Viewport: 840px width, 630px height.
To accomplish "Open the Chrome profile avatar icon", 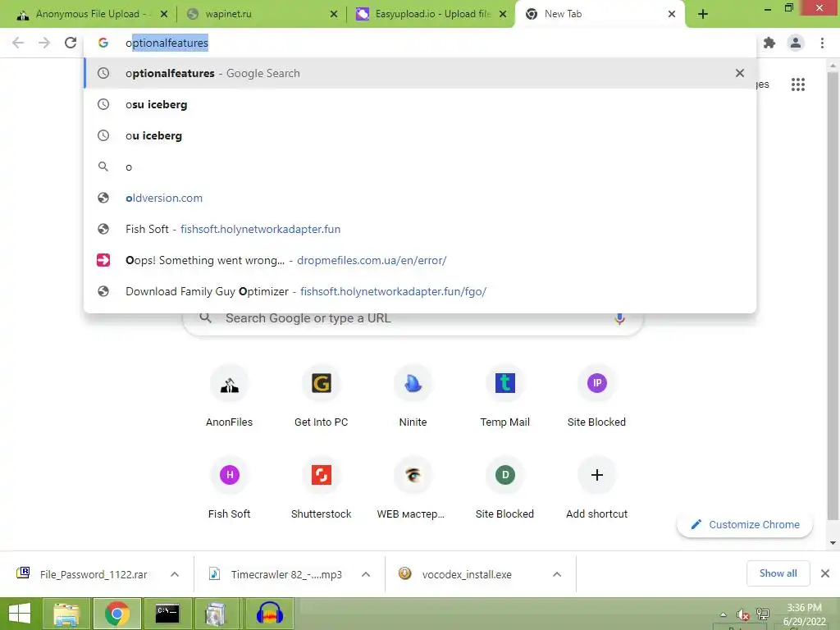I will coord(796,43).
